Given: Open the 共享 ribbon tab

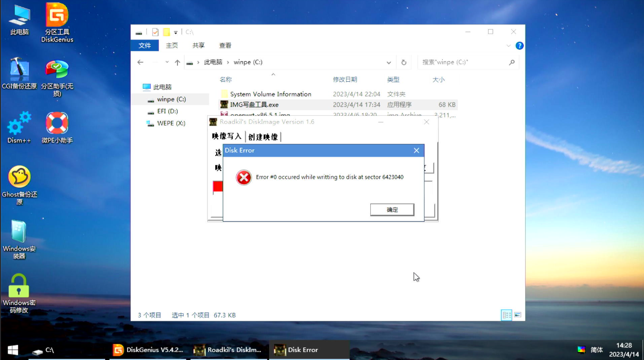Looking at the screenshot, I should point(198,45).
